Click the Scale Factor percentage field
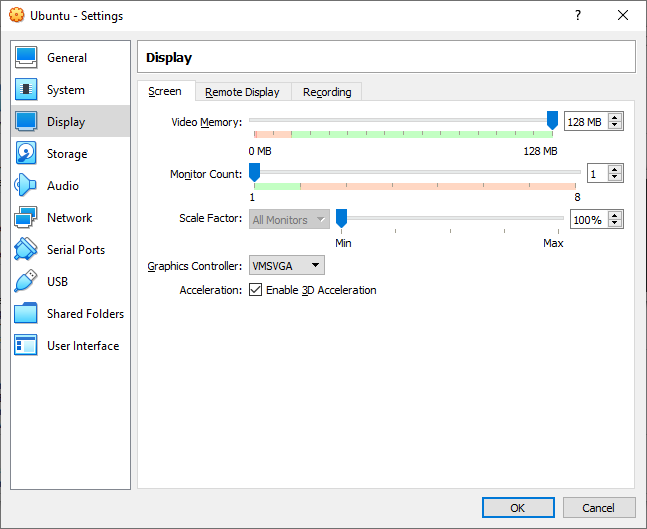 pos(589,220)
